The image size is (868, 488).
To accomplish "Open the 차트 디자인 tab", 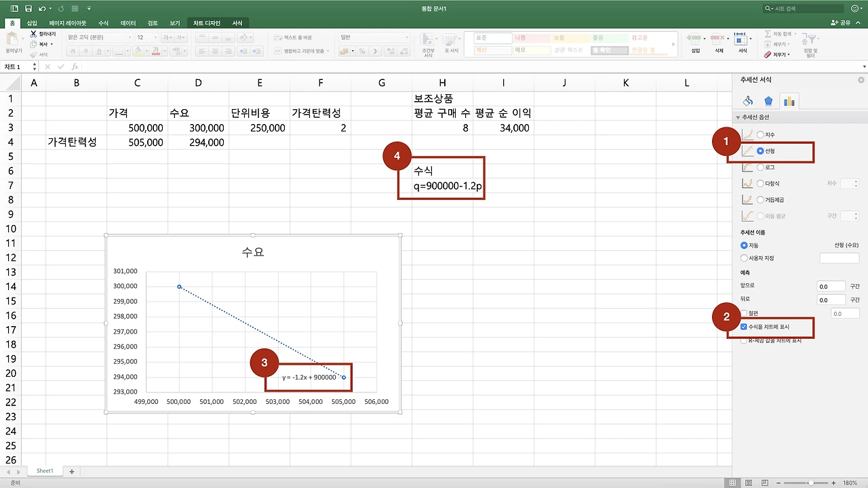I will click(206, 23).
